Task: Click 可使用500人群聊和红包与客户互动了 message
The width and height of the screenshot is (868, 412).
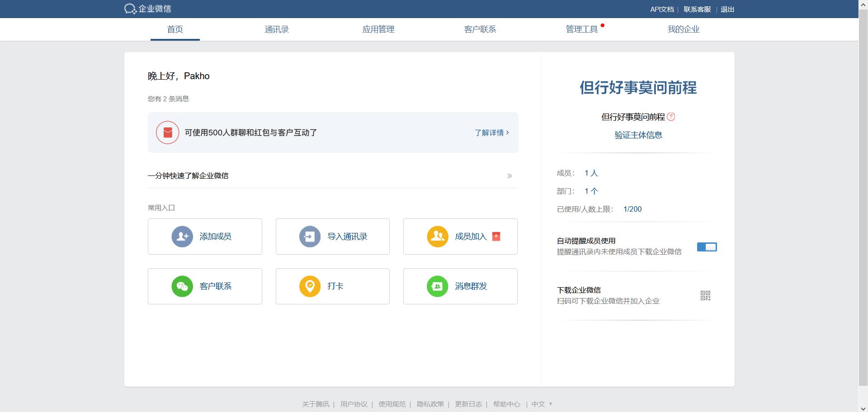Action: point(251,133)
